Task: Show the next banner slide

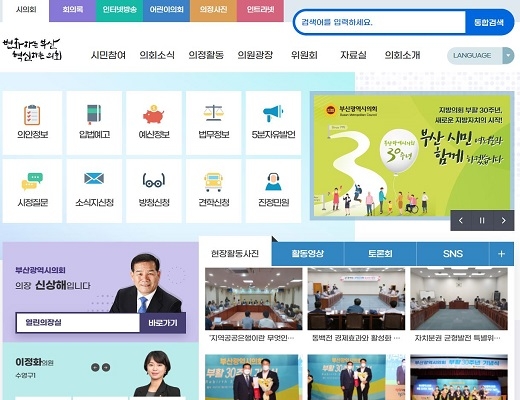Action: (503, 220)
